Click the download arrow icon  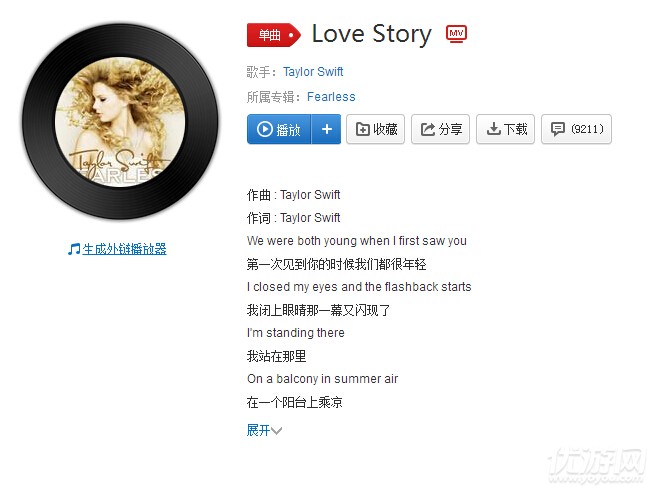pos(493,129)
